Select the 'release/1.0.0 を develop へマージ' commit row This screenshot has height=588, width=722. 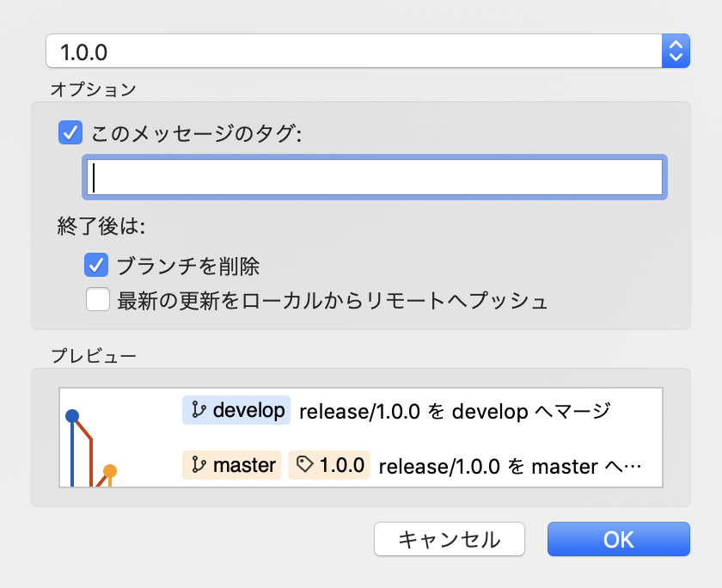click(x=454, y=411)
